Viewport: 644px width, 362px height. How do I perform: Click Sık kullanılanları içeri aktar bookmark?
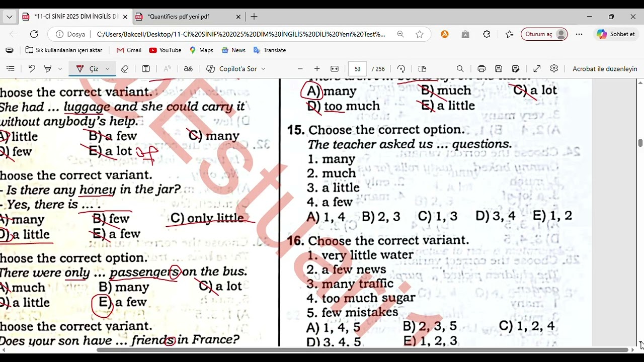click(x=64, y=50)
